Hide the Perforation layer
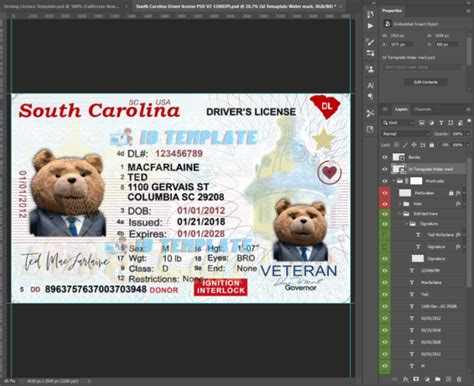 (x=385, y=193)
